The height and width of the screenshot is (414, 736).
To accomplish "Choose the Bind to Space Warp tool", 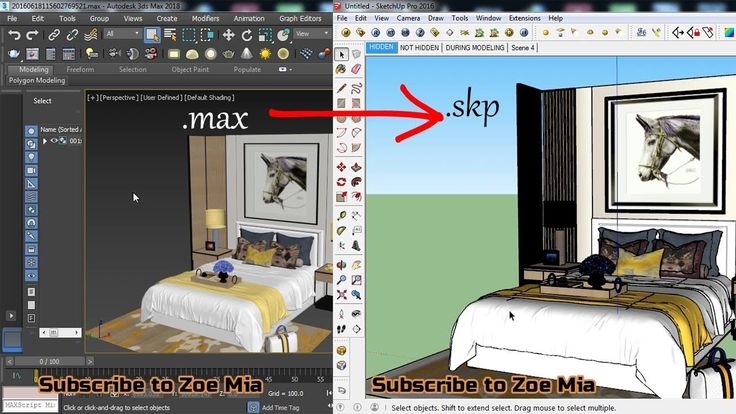I will (91, 35).
